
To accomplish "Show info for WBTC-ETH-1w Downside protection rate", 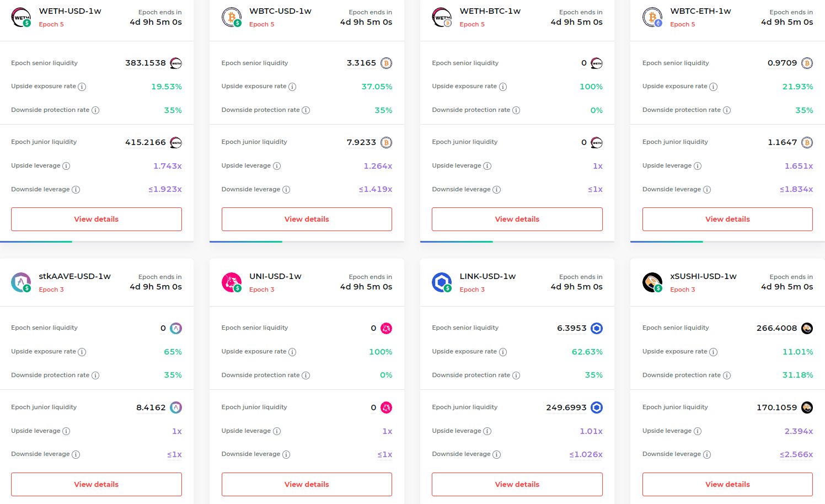I will (727, 110).
